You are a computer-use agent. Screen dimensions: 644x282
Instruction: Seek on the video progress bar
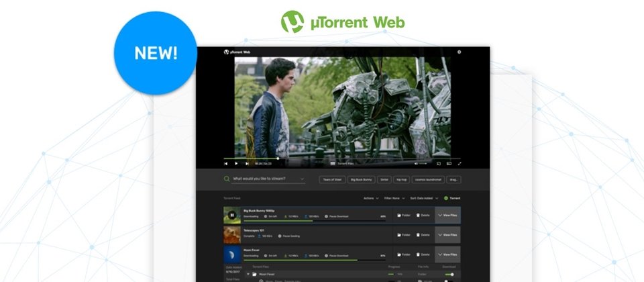[x=342, y=158]
